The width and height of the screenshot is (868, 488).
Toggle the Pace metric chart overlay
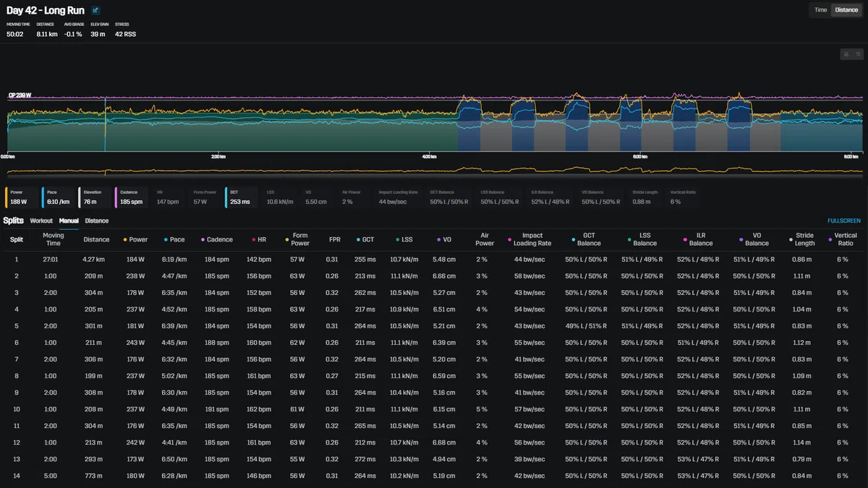click(58, 197)
